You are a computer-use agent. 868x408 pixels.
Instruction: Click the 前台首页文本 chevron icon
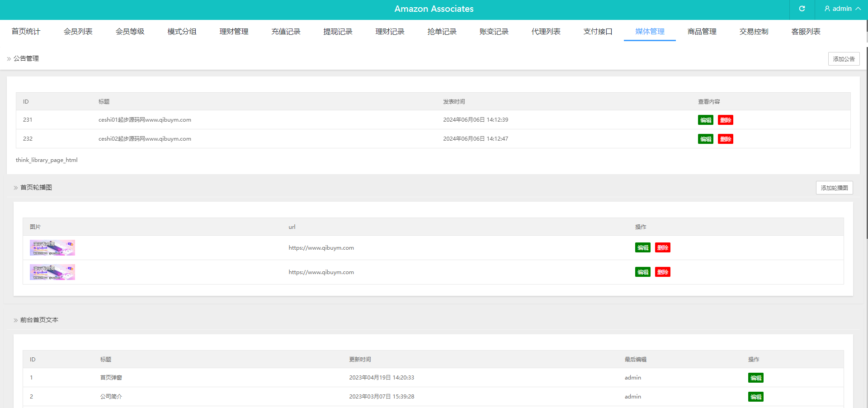pyautogui.click(x=16, y=320)
